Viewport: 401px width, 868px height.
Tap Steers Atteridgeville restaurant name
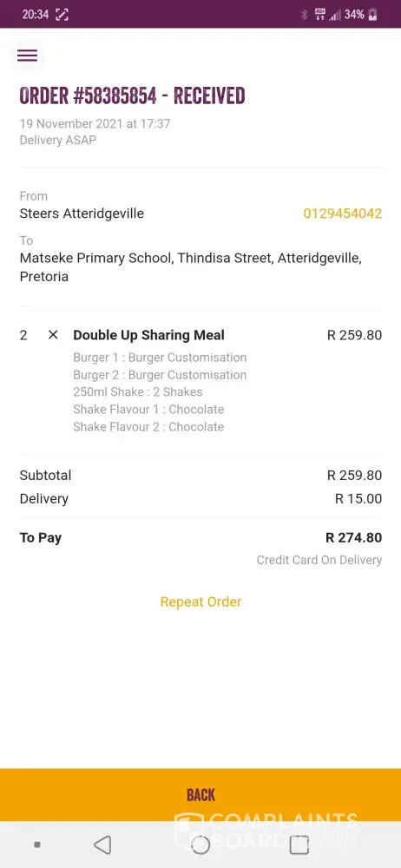point(82,214)
